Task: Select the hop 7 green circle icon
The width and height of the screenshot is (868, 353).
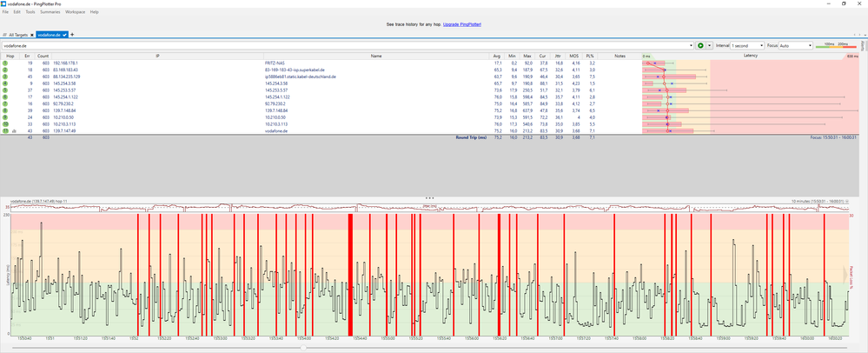Action: pyautogui.click(x=5, y=103)
